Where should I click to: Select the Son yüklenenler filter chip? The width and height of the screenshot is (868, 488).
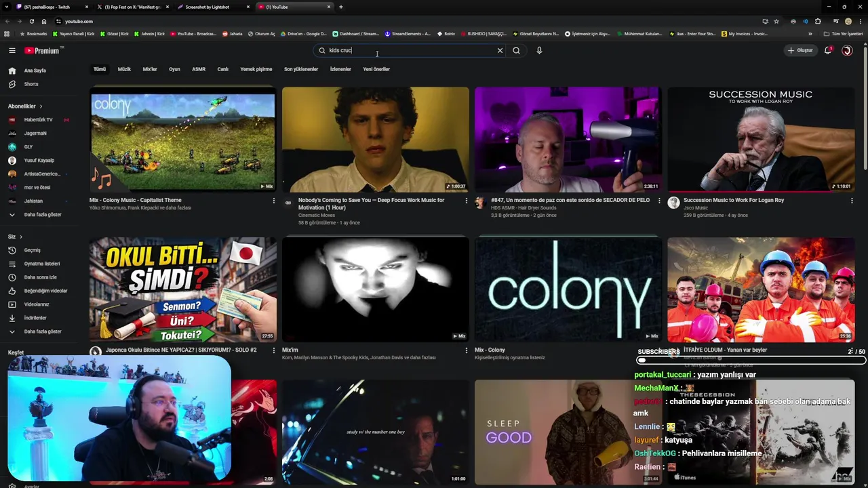pos(301,69)
